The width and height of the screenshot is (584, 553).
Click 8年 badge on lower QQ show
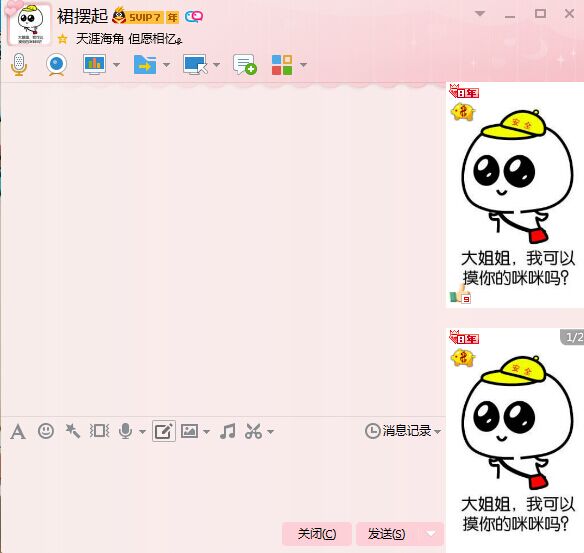464,337
